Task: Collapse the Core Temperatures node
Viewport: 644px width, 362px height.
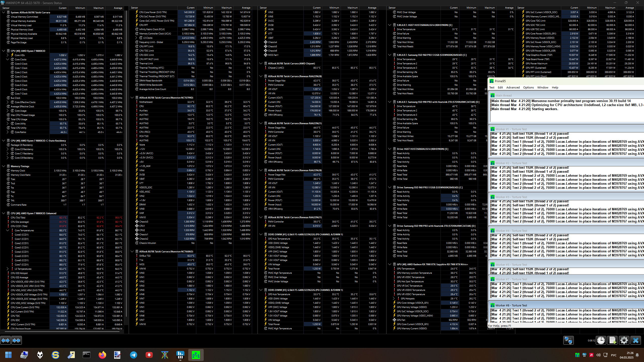Action: (8, 230)
